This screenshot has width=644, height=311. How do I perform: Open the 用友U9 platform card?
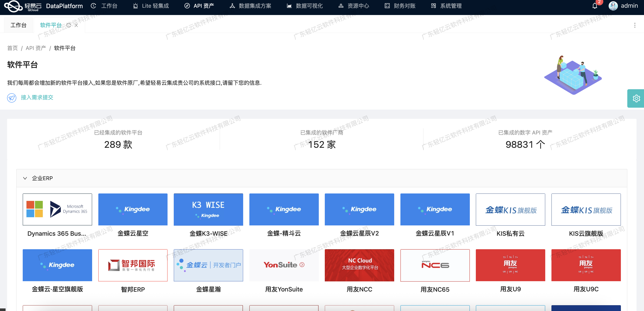pyautogui.click(x=511, y=271)
